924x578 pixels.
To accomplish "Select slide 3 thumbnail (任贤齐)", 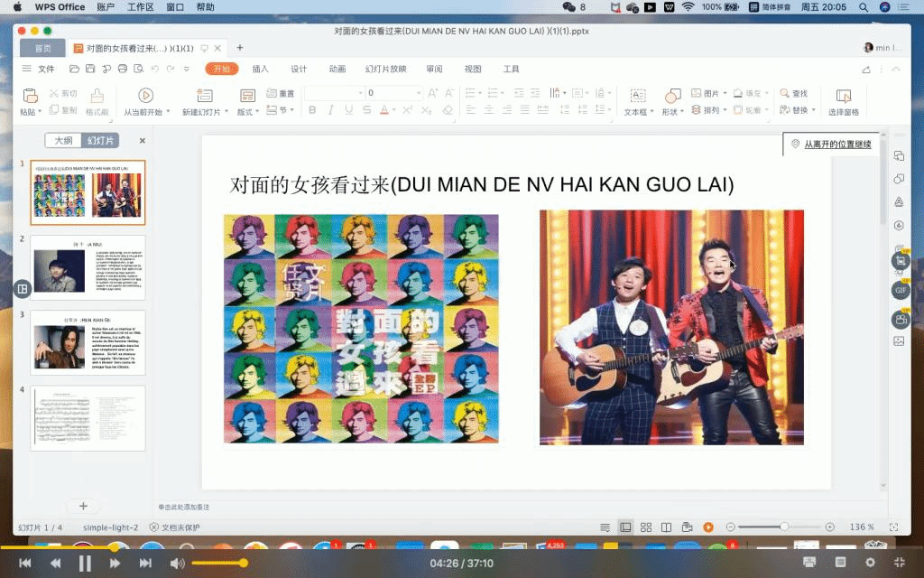I will pyautogui.click(x=88, y=342).
